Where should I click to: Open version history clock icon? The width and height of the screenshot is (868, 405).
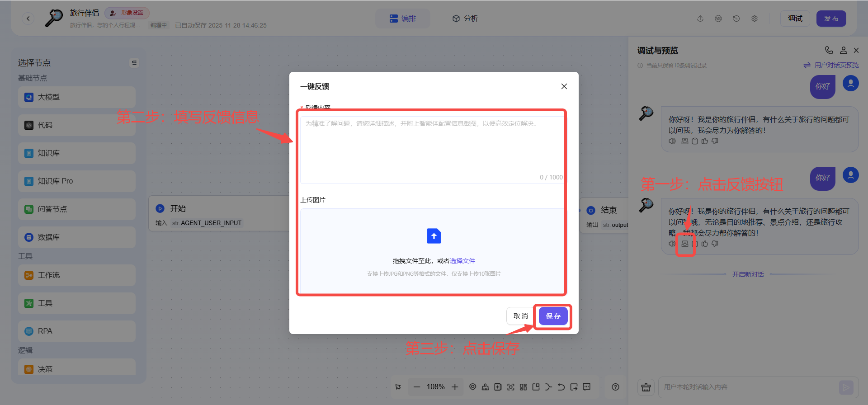point(736,19)
